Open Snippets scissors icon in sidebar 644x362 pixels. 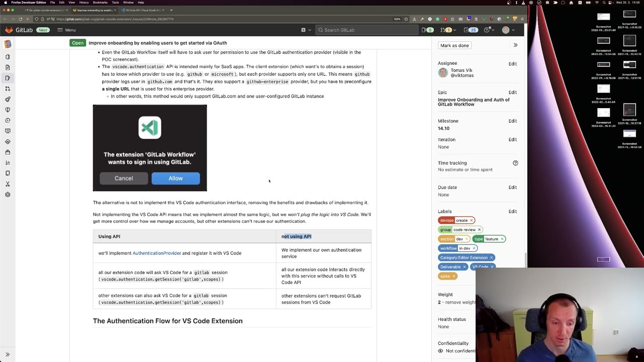(x=8, y=184)
